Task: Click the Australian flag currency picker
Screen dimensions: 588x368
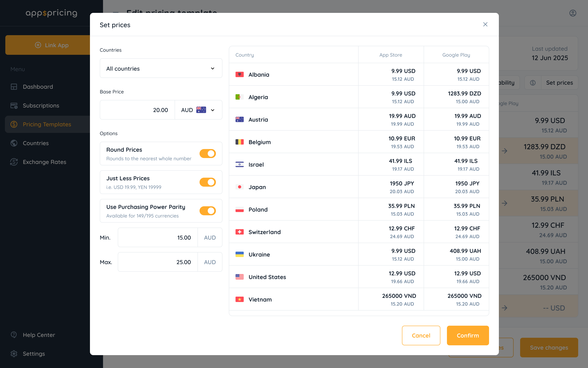Action: click(x=201, y=110)
